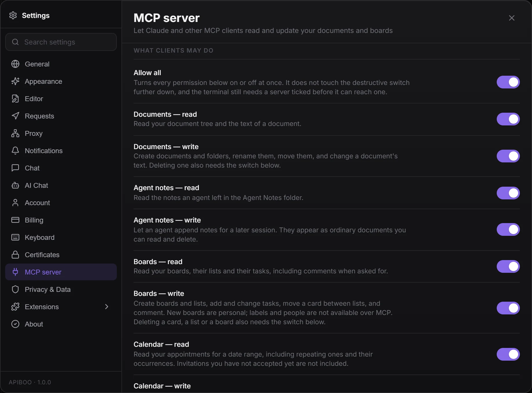The image size is (532, 393).
Task: Click the Editor pencil-file icon
Action: (x=15, y=99)
